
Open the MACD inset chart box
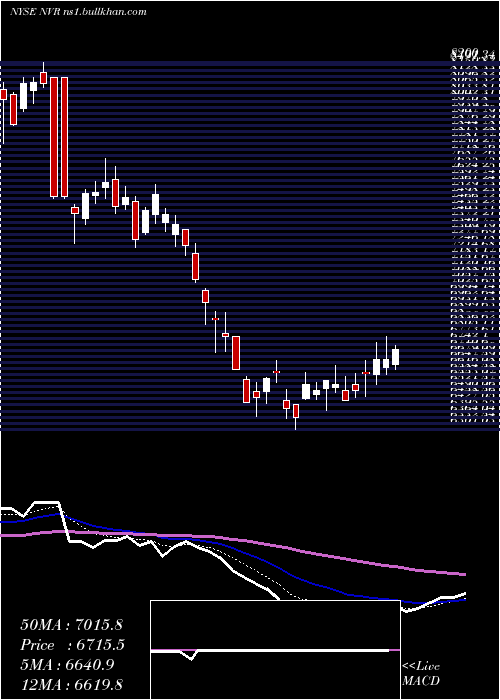point(275,650)
